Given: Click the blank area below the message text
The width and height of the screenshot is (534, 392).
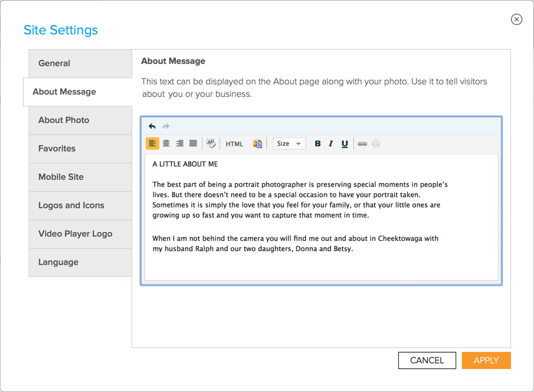Looking at the screenshot, I should (321, 268).
